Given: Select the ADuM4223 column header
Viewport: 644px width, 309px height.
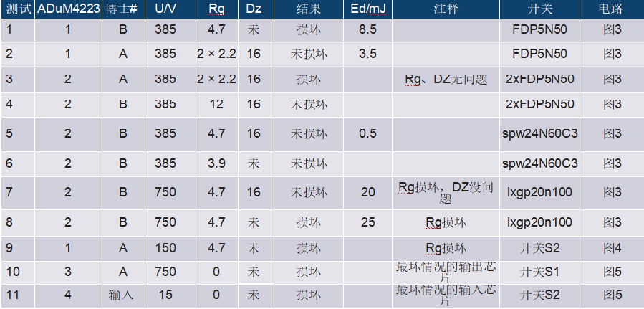Looking at the screenshot, I should pos(68,9).
